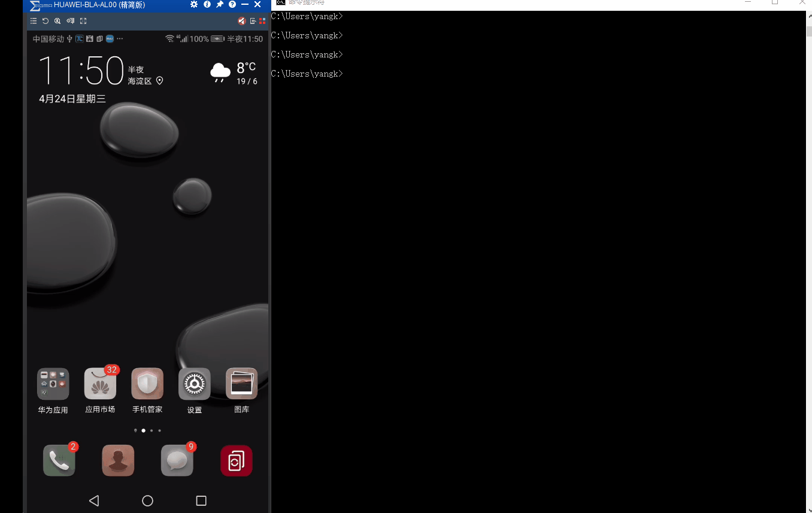Tap the 11:50 clock widget

tap(81, 71)
